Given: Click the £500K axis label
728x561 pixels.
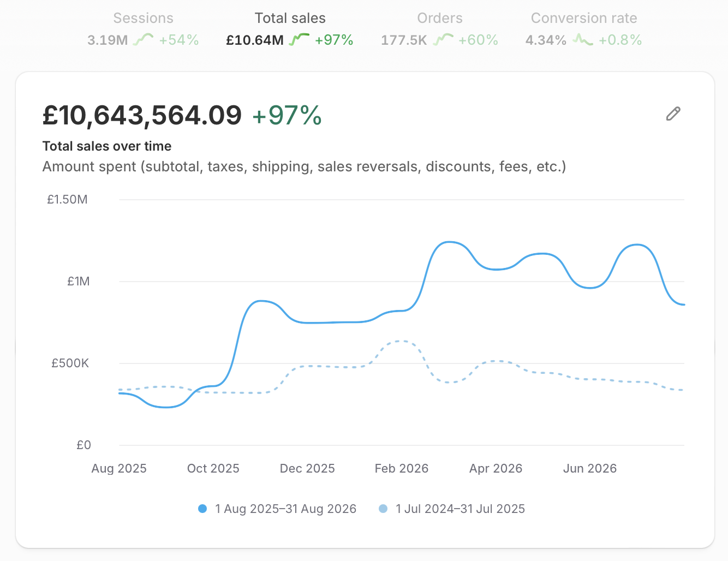Looking at the screenshot, I should click(70, 363).
